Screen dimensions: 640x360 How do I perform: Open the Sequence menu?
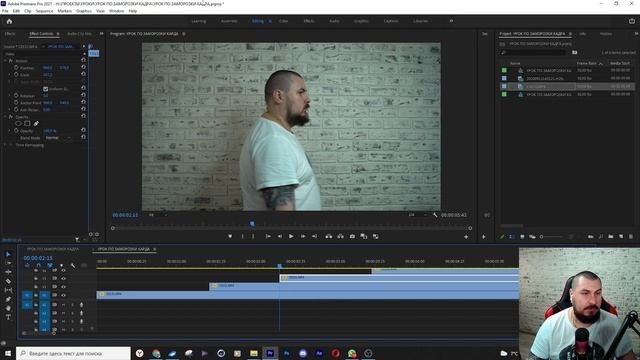coord(44,11)
